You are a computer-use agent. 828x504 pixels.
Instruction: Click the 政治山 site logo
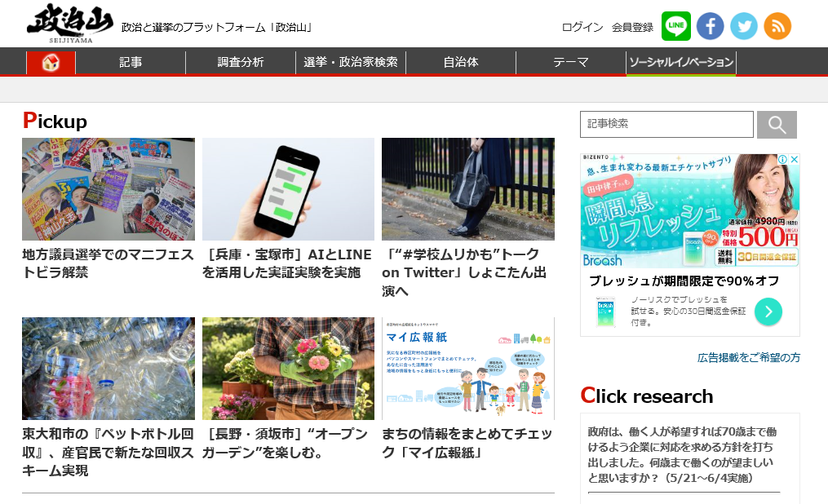click(69, 23)
